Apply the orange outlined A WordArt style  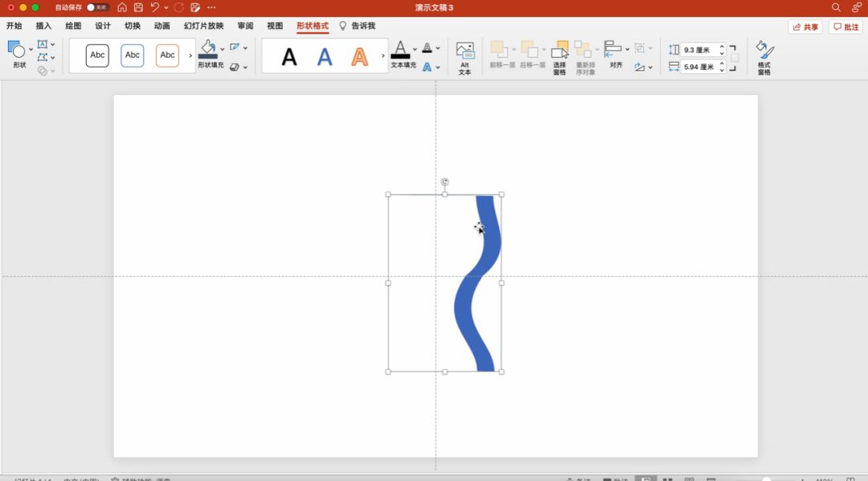coord(360,56)
